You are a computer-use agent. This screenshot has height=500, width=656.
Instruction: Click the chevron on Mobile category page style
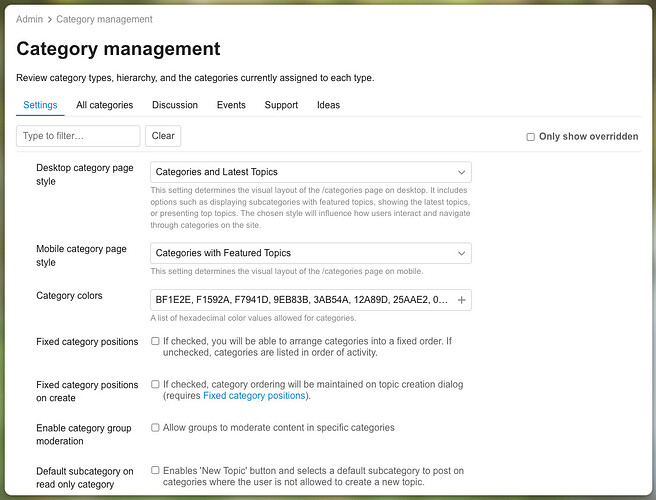point(461,254)
